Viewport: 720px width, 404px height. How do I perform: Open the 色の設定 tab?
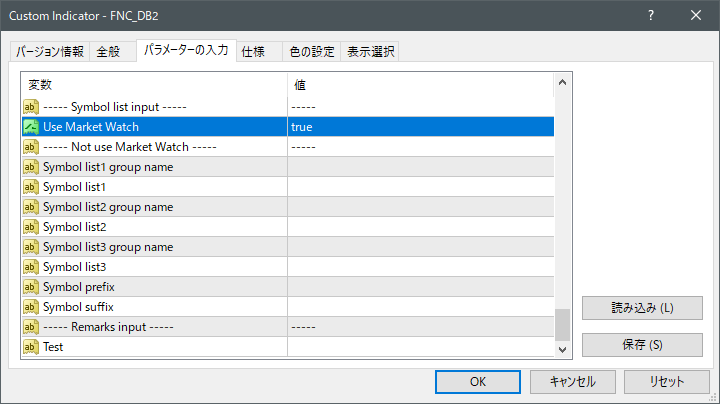click(x=311, y=52)
